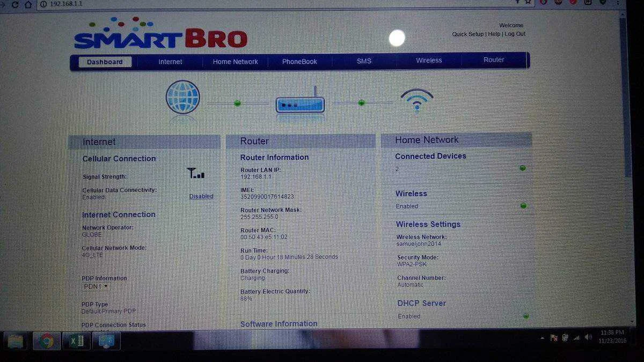Click the channel number value Automatic
Image resolution: width=644 pixels, height=362 pixels.
[411, 285]
